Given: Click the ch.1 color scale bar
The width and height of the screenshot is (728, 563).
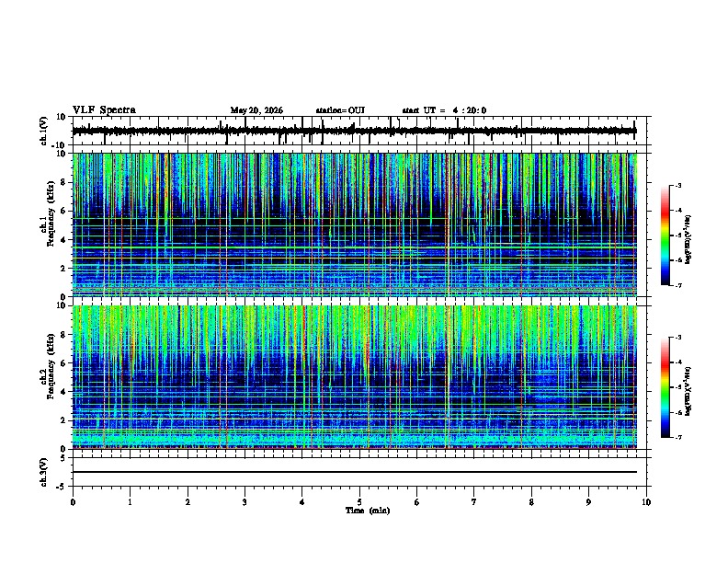Looking at the screenshot, I should click(x=665, y=236).
